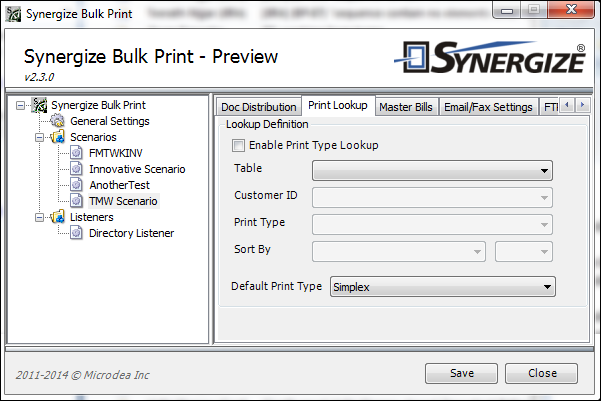601x401 pixels.
Task: Open the Table dropdown
Action: [432, 171]
